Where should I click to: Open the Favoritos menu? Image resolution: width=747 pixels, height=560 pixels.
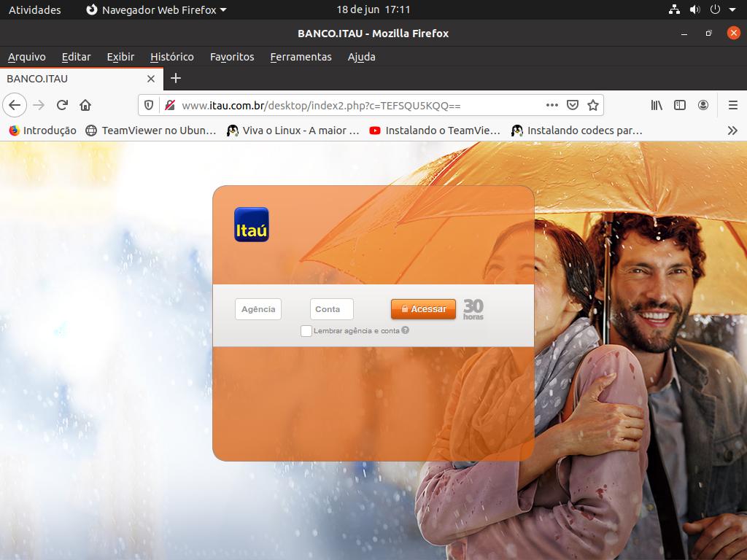pos(232,57)
